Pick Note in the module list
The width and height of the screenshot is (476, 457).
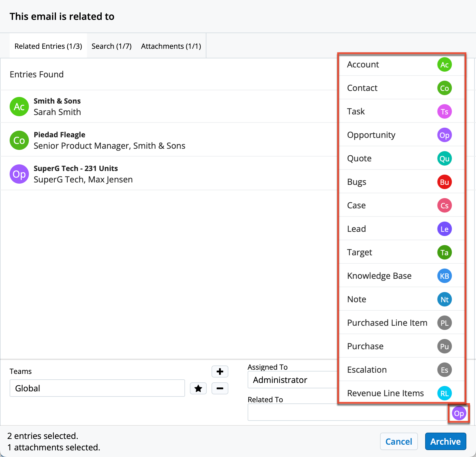point(402,299)
